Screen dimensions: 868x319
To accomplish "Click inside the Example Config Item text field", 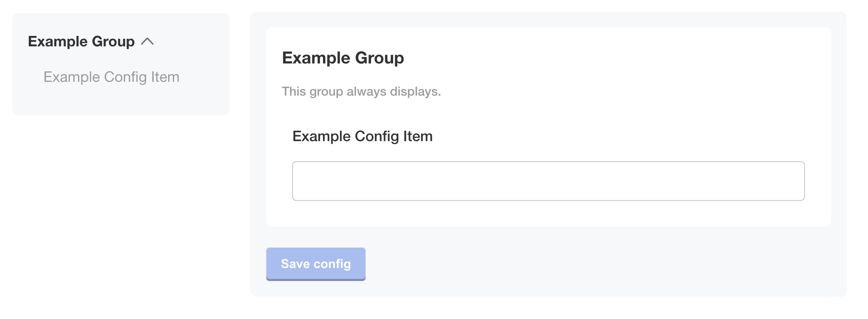I will (x=548, y=180).
